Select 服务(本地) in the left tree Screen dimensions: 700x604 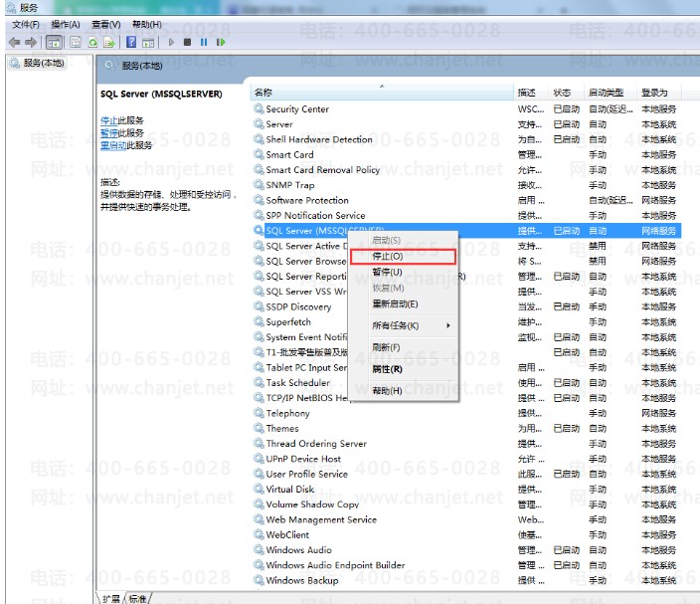pos(43,64)
